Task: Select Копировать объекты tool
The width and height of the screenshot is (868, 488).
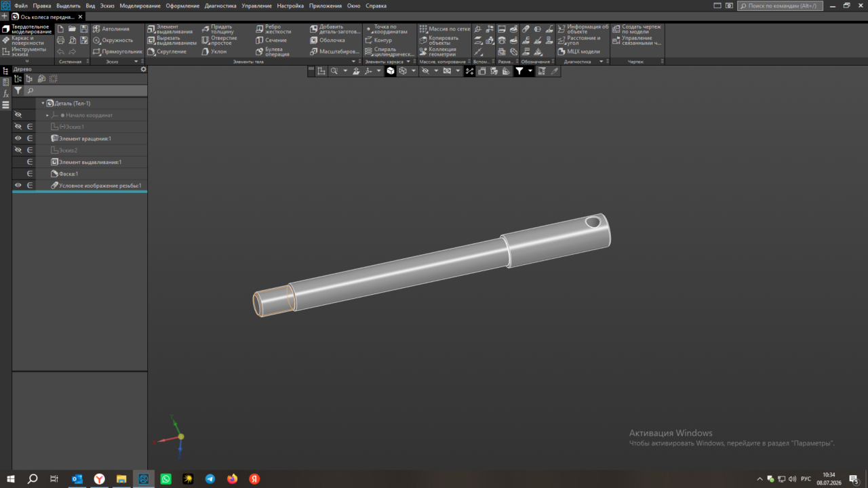Action: click(x=439, y=40)
